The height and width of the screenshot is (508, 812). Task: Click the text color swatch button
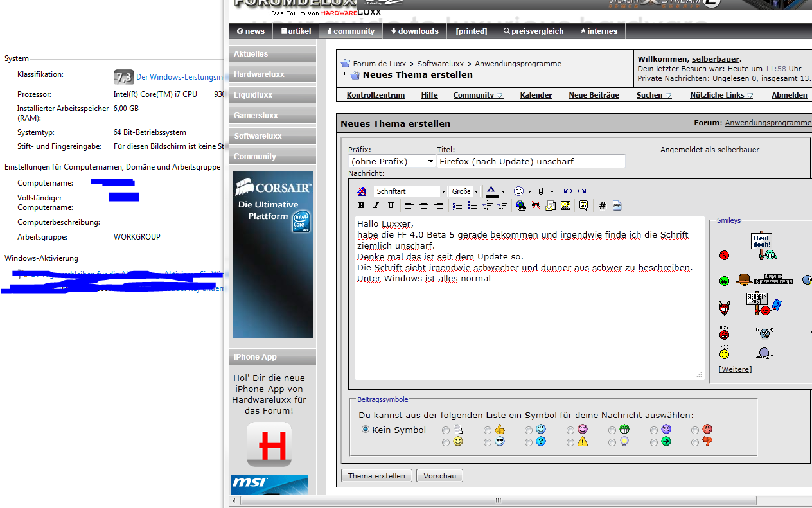point(491,191)
